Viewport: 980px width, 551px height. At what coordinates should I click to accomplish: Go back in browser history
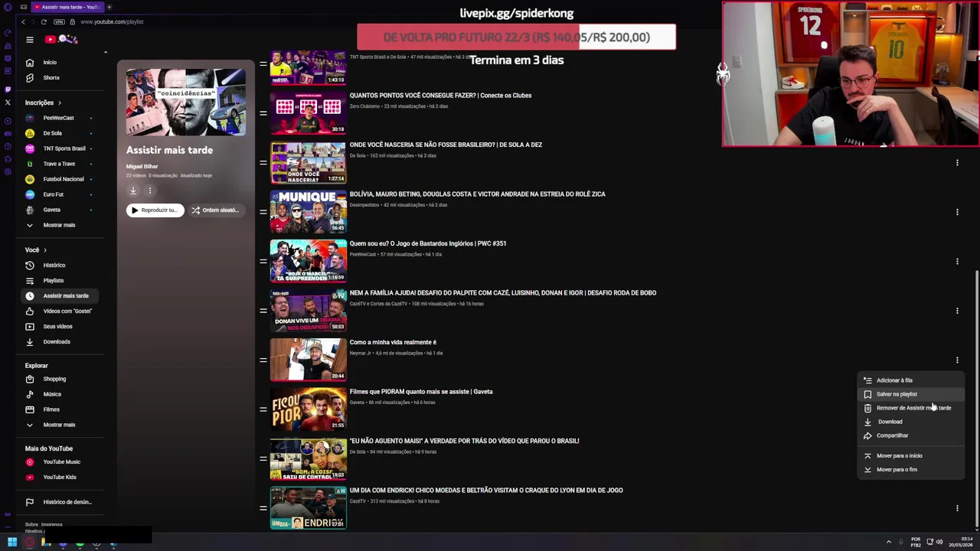23,21
